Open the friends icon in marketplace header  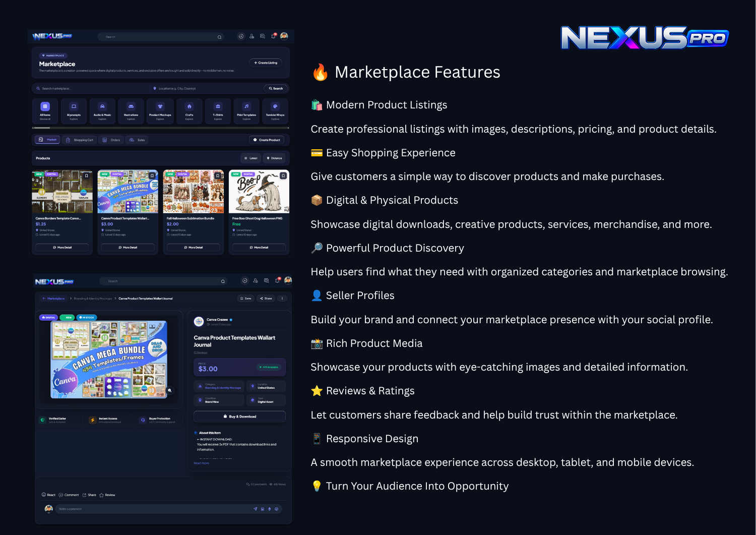pyautogui.click(x=252, y=36)
